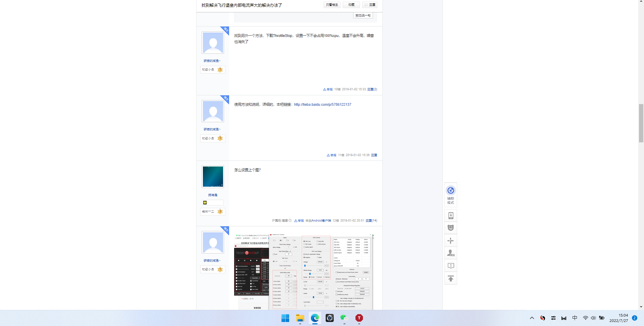
Task: Click the IP属地 help question mark icon
Action: tap(290, 221)
